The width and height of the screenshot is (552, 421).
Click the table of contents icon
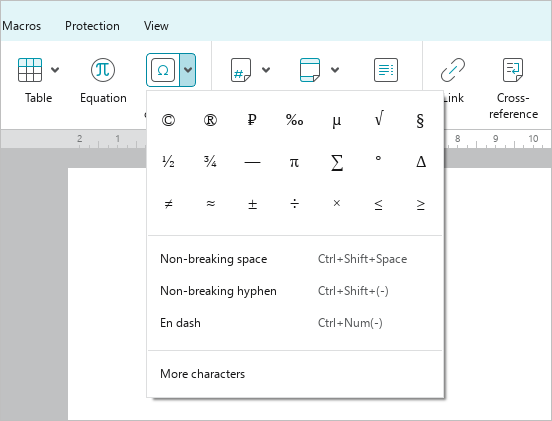coord(386,70)
